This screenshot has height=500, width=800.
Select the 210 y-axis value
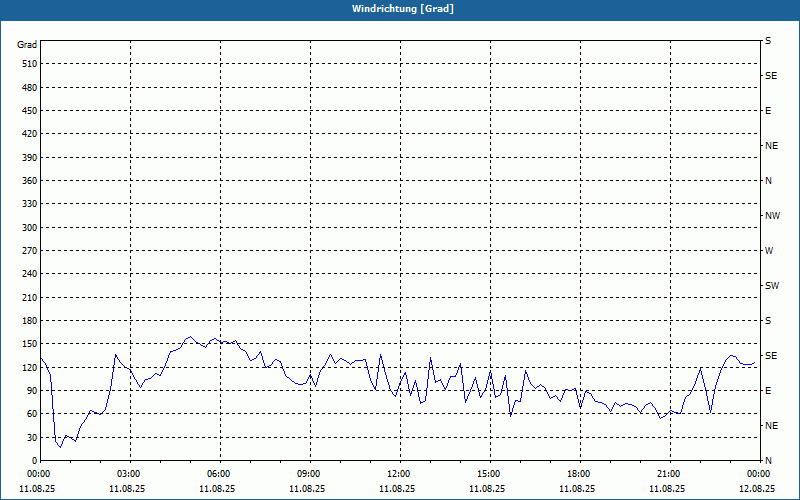pos(30,297)
